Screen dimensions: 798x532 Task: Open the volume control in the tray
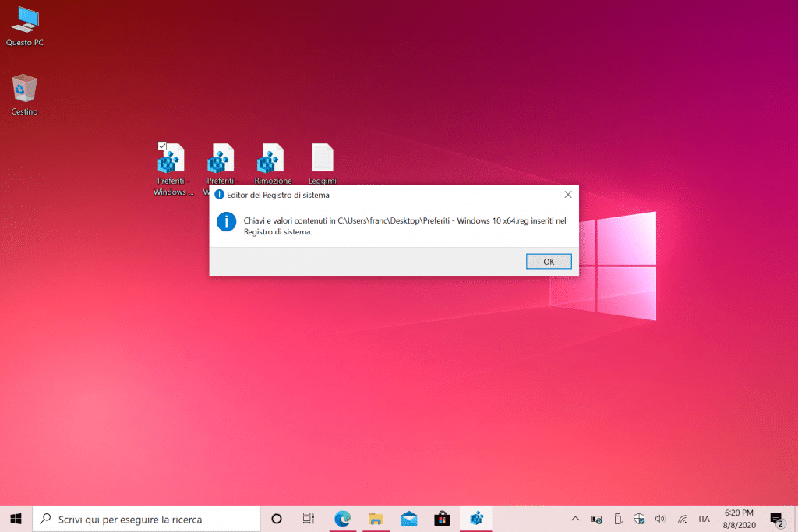pyautogui.click(x=660, y=519)
